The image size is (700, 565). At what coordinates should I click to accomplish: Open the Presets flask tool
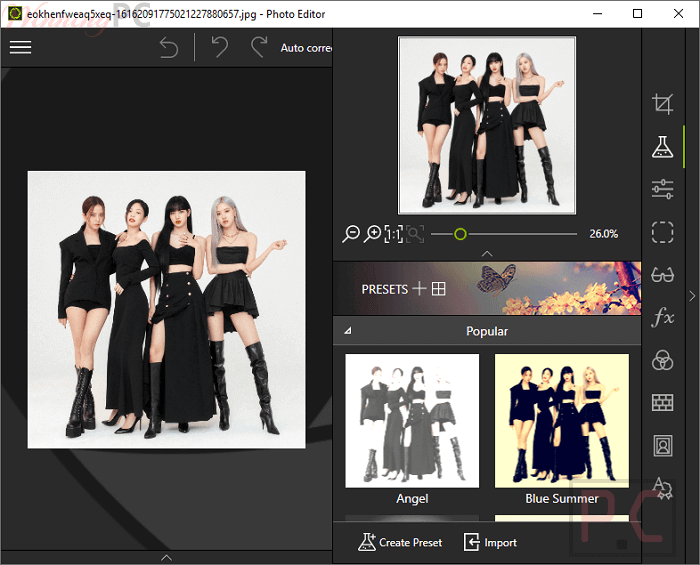662,146
